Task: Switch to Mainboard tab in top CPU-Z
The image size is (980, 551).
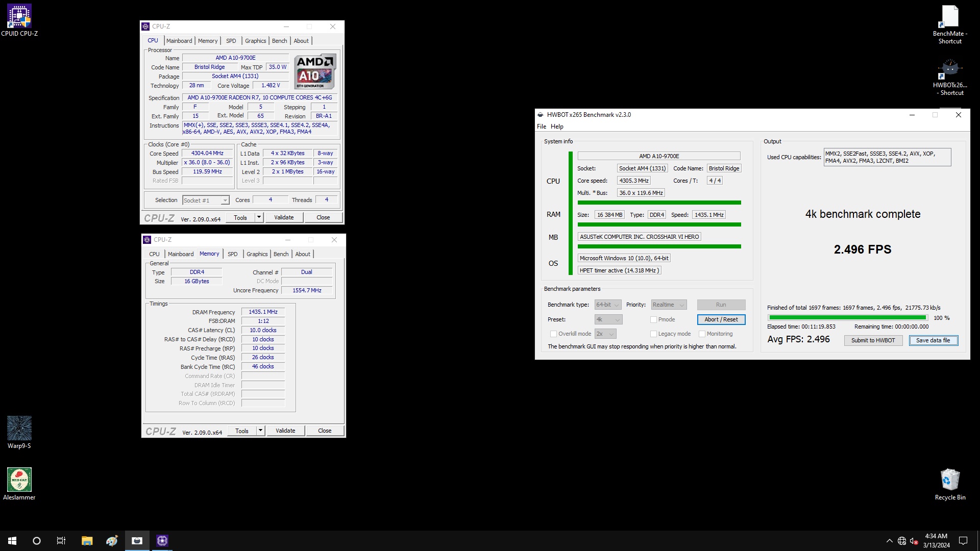Action: pos(179,41)
